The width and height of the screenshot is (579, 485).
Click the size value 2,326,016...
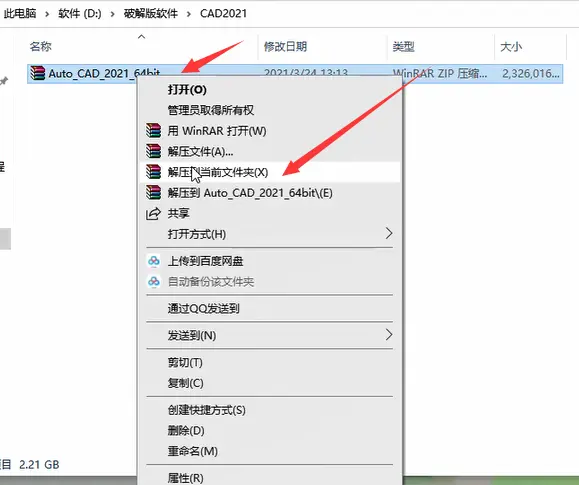531,74
